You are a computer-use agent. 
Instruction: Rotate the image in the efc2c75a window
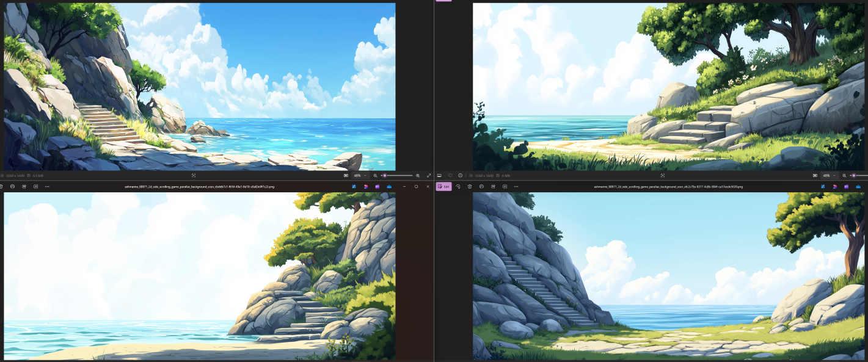(458, 186)
